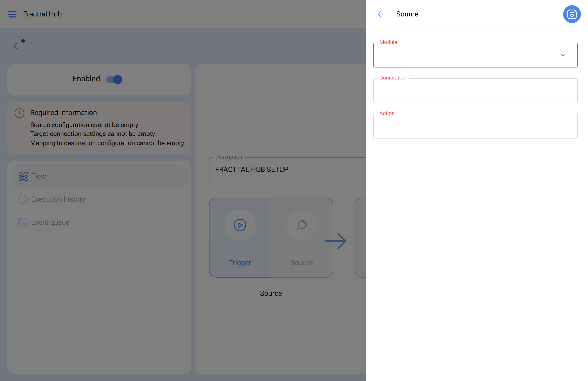Viewport: 588px width, 381px height.
Task: Click the Fracttal Hub title
Action: click(42, 14)
